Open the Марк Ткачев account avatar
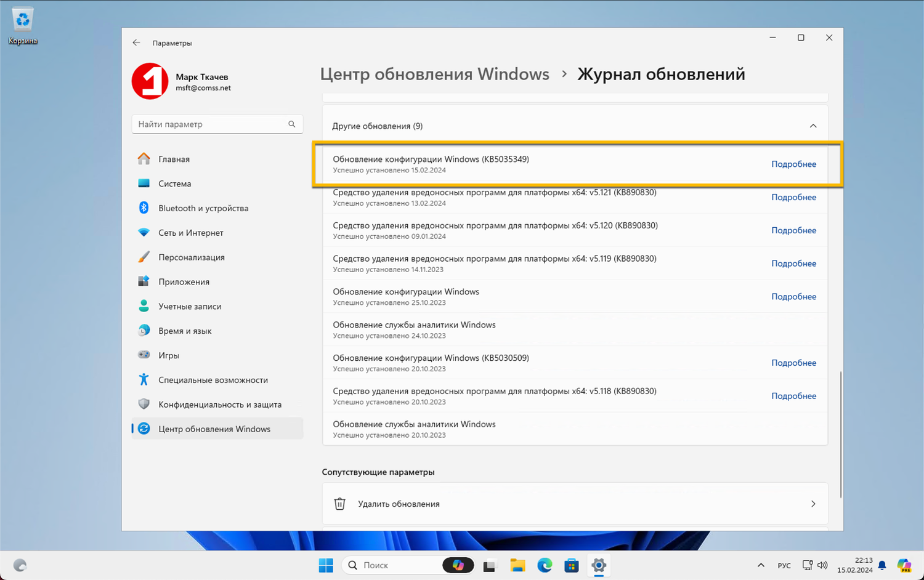The image size is (924, 580). pos(150,81)
